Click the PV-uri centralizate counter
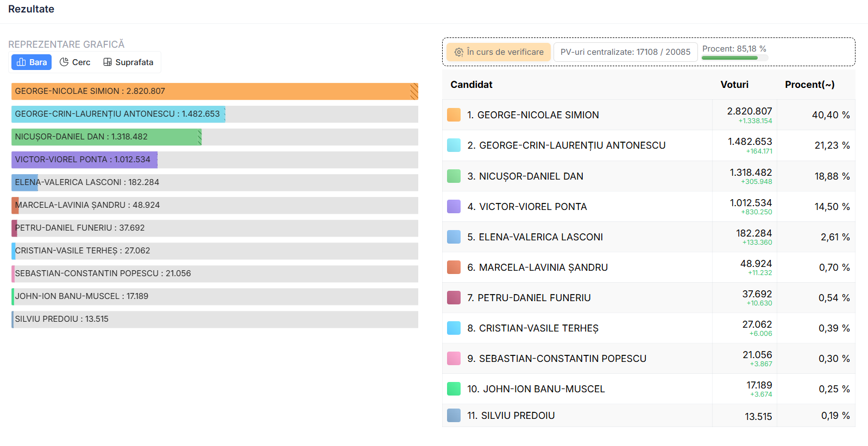Image resolution: width=868 pixels, height=446 pixels. coord(625,52)
